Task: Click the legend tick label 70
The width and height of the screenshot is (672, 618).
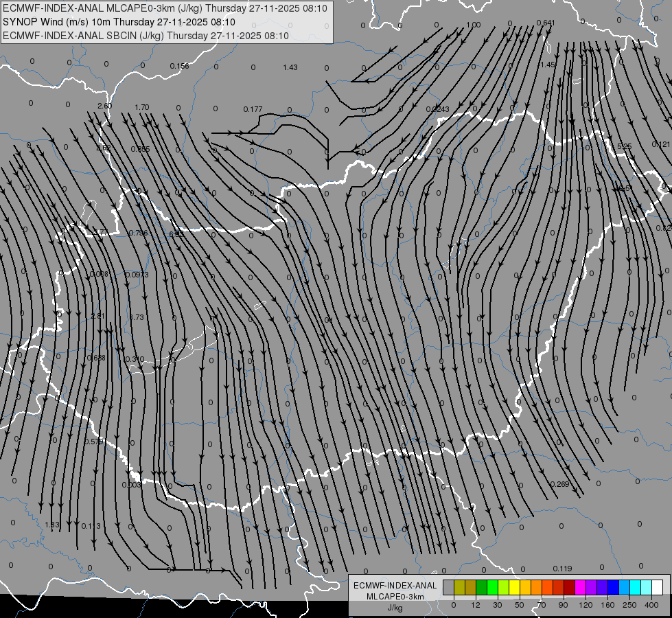Action: [542, 605]
